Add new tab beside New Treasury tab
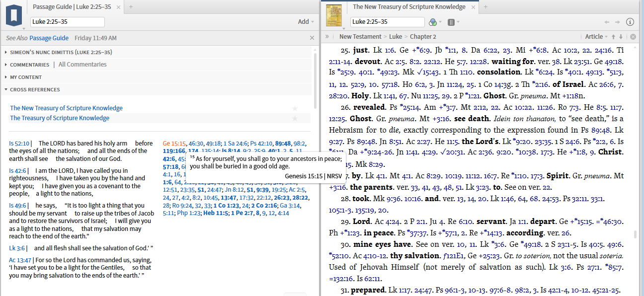 pyautogui.click(x=486, y=7)
